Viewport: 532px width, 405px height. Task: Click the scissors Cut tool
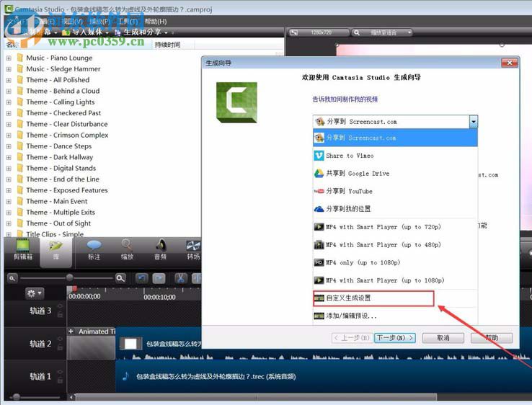click(180, 278)
